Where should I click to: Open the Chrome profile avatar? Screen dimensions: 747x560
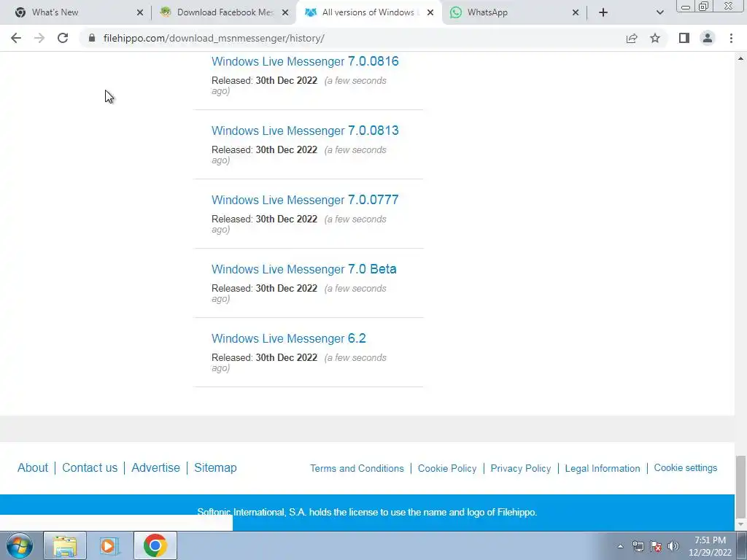[708, 38]
